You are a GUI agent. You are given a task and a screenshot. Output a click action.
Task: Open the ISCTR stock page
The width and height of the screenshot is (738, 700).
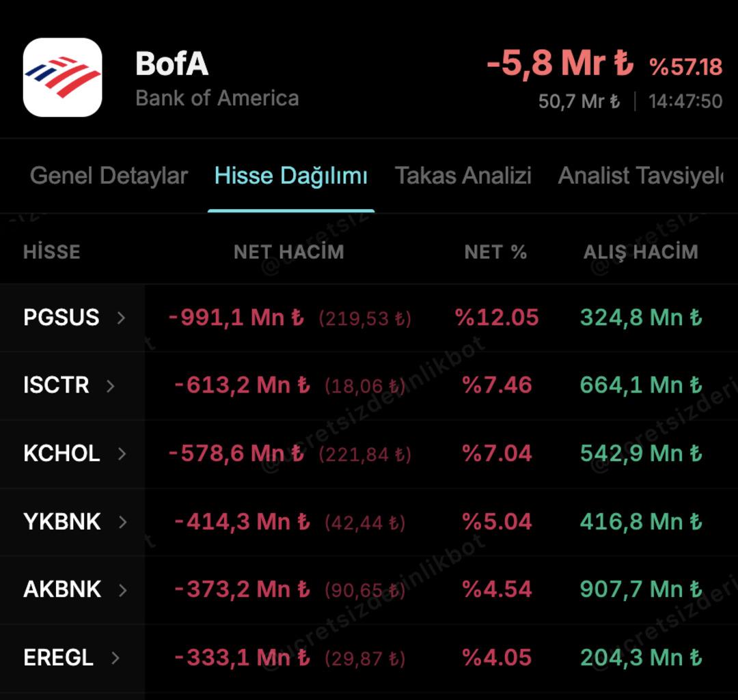(55, 385)
